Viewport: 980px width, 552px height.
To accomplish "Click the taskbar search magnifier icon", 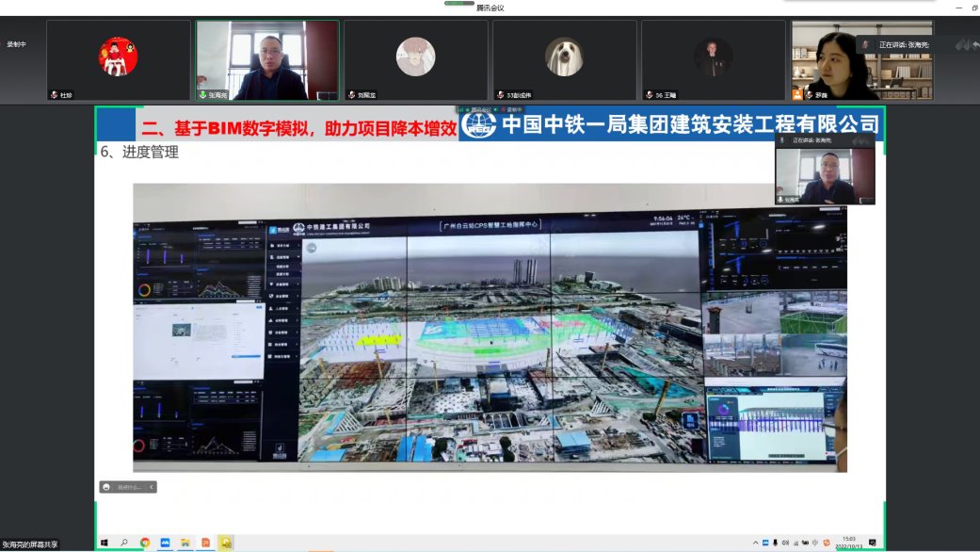I will tap(124, 543).
